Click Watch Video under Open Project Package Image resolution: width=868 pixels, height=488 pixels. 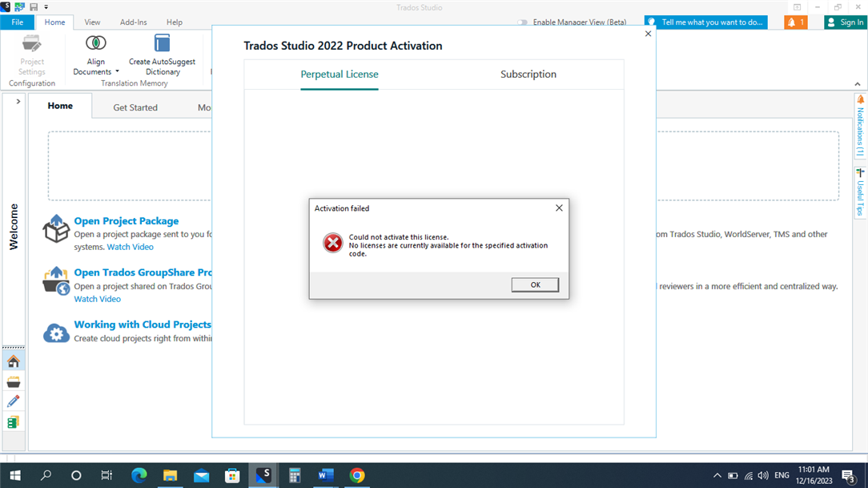click(x=130, y=247)
